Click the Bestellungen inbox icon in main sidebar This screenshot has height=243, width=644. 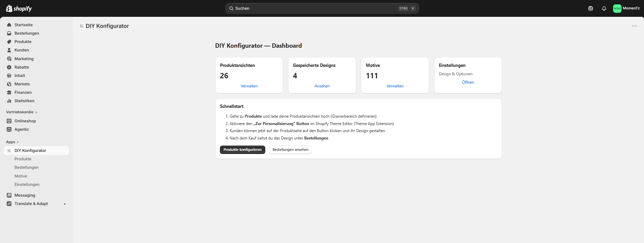pos(9,33)
